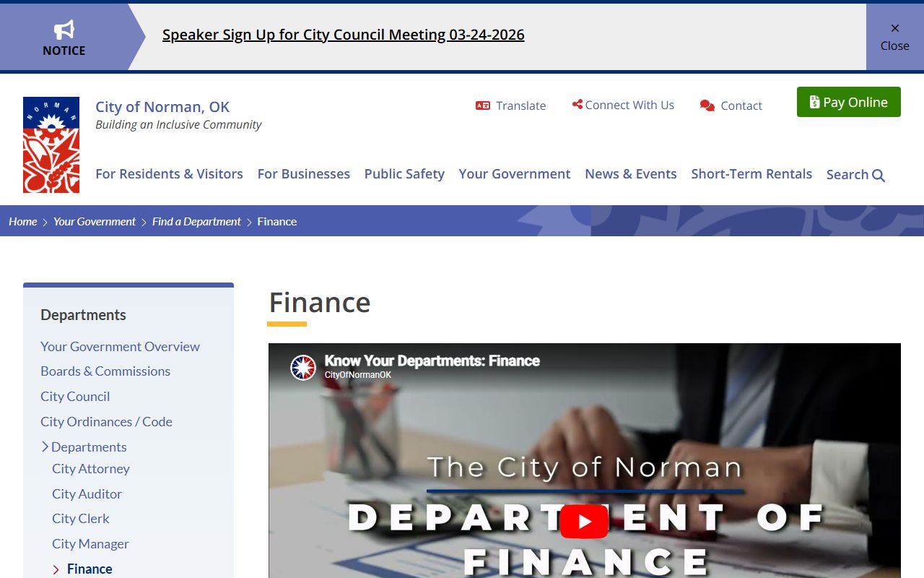Select Finance in the sidebar list
Viewport: 924px width, 578px height.
click(90, 569)
